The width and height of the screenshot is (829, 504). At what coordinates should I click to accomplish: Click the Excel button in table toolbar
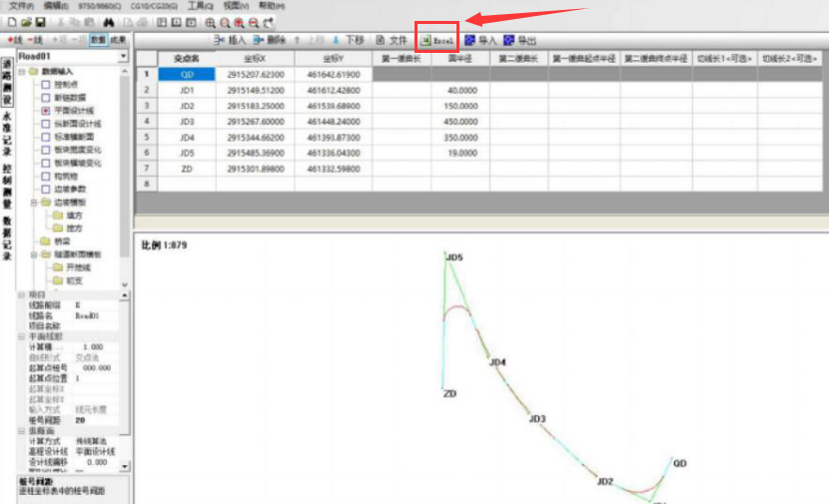437,41
